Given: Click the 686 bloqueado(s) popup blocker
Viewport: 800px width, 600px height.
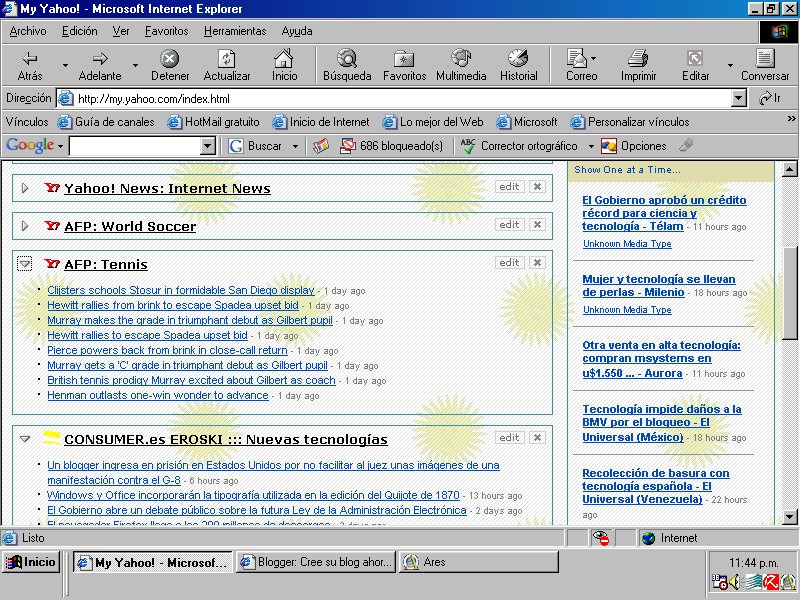Looking at the screenshot, I should [x=392, y=146].
